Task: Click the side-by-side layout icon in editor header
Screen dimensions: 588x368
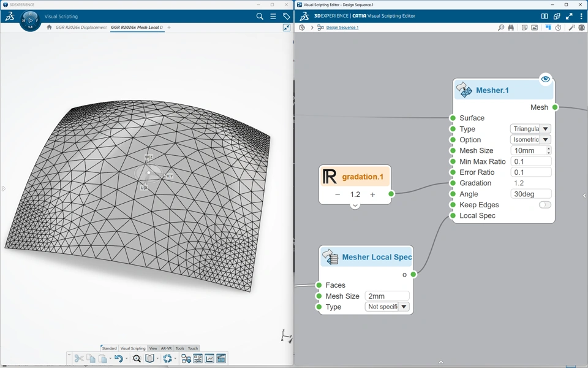Action: point(545,16)
